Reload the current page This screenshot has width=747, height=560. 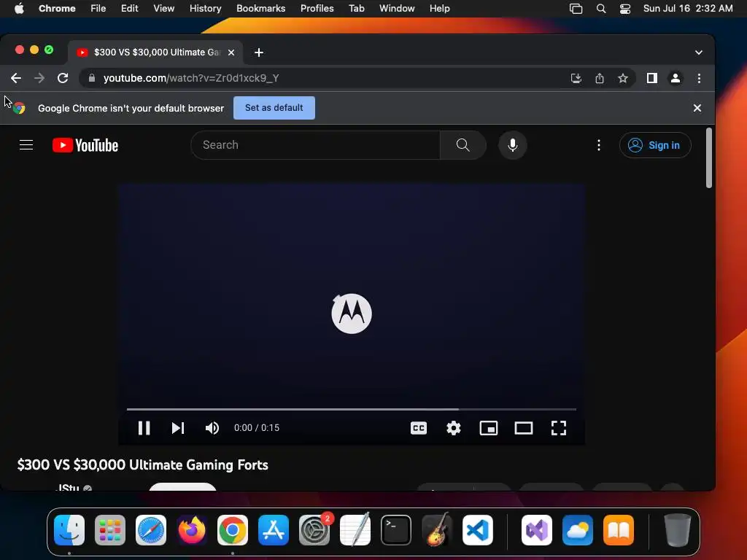[x=63, y=78]
